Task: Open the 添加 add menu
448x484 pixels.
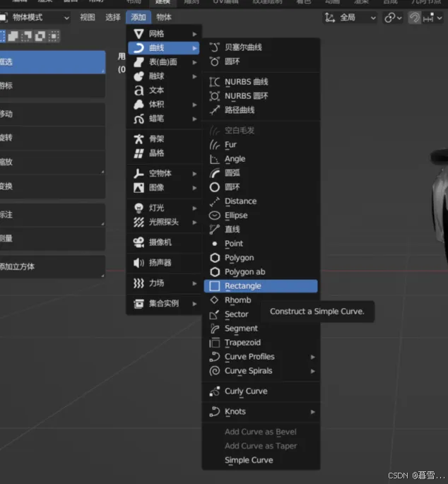Action: (138, 18)
